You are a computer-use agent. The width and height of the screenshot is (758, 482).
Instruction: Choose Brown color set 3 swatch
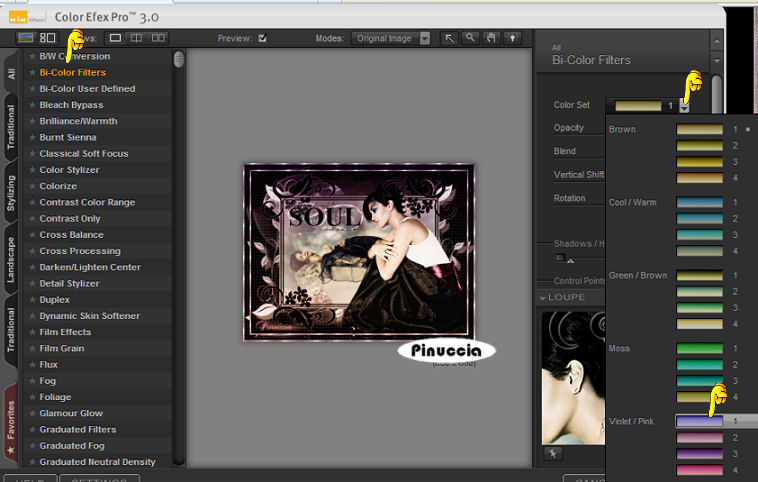tap(700, 162)
